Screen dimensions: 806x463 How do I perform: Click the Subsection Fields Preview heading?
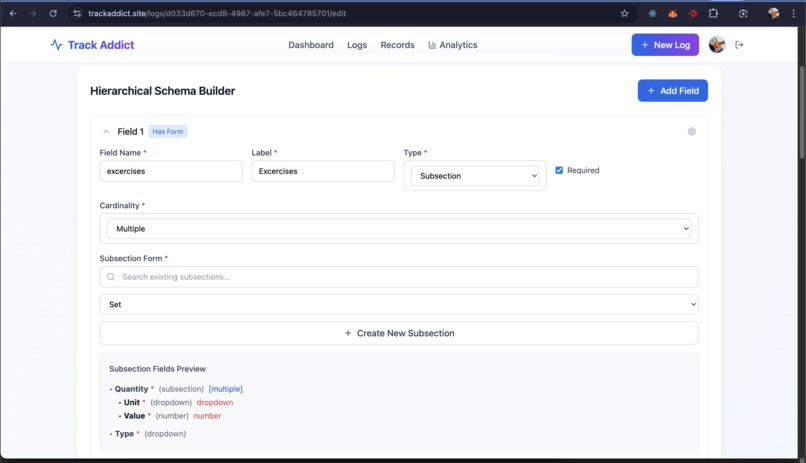[x=157, y=369]
